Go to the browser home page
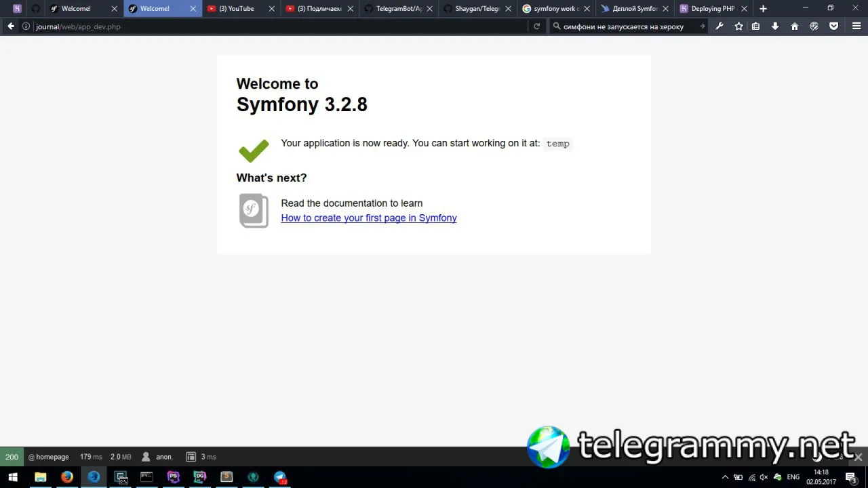Screen dimensions: 868x488 (795, 26)
